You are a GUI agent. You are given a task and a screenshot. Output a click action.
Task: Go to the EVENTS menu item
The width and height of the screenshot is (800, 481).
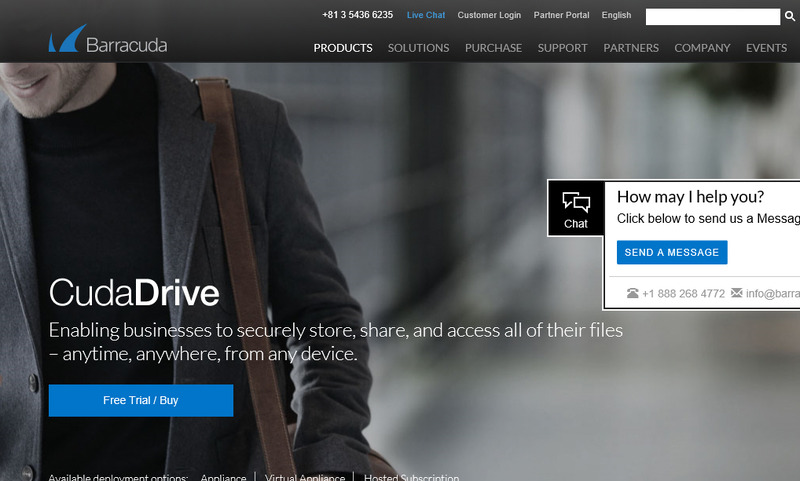pyautogui.click(x=766, y=48)
